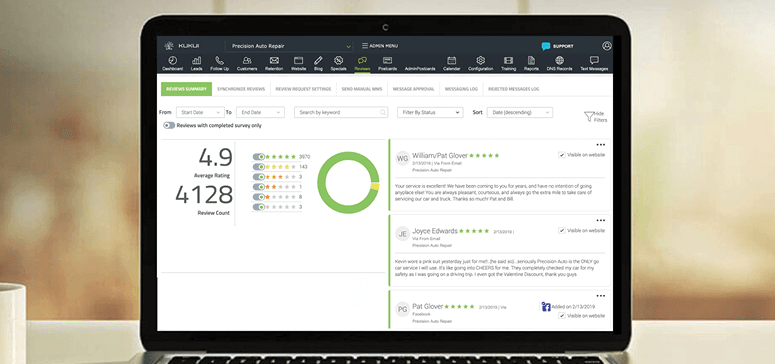The image size is (775, 364).
Task: Toggle the four-star rating filter
Action: coord(258,167)
